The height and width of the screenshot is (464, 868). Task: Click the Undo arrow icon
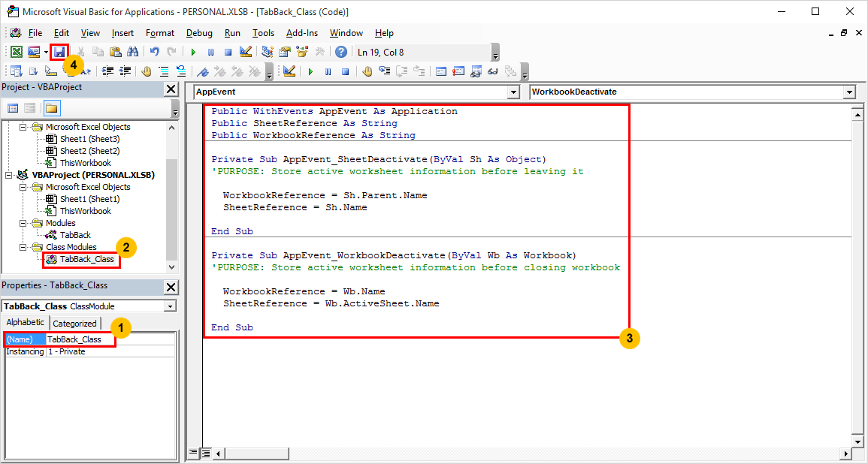click(155, 52)
